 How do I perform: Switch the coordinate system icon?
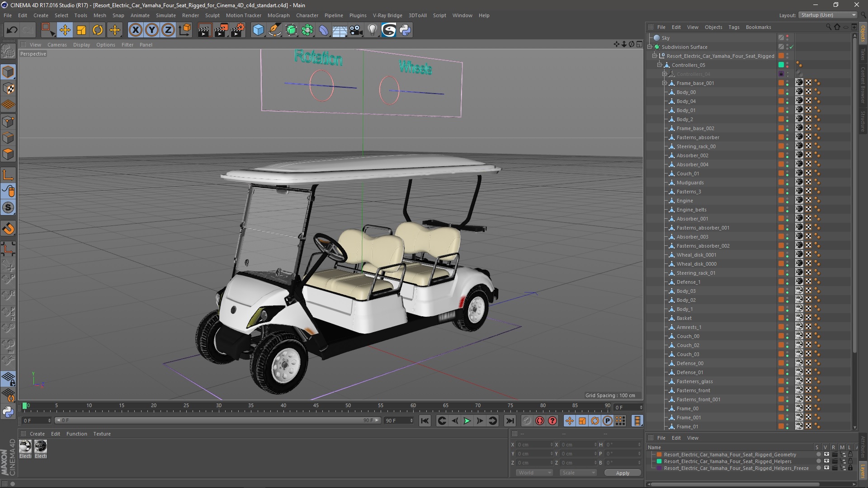[184, 30]
